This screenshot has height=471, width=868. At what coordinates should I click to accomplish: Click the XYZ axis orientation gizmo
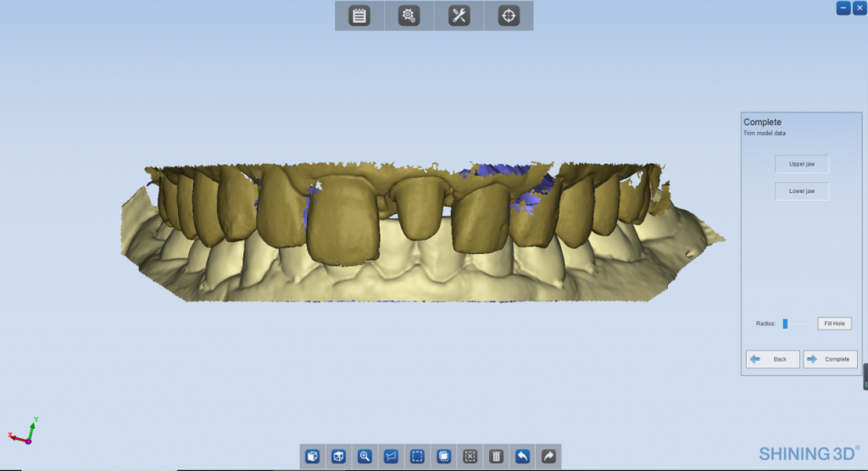coord(23,432)
